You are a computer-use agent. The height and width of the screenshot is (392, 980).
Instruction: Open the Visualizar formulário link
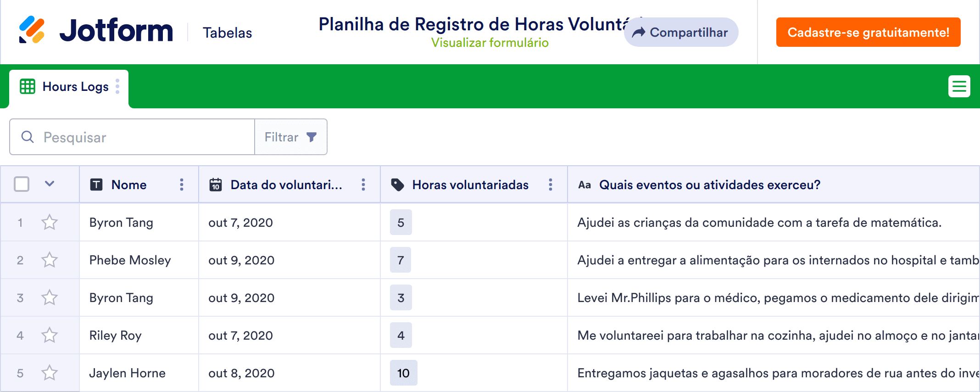click(490, 43)
